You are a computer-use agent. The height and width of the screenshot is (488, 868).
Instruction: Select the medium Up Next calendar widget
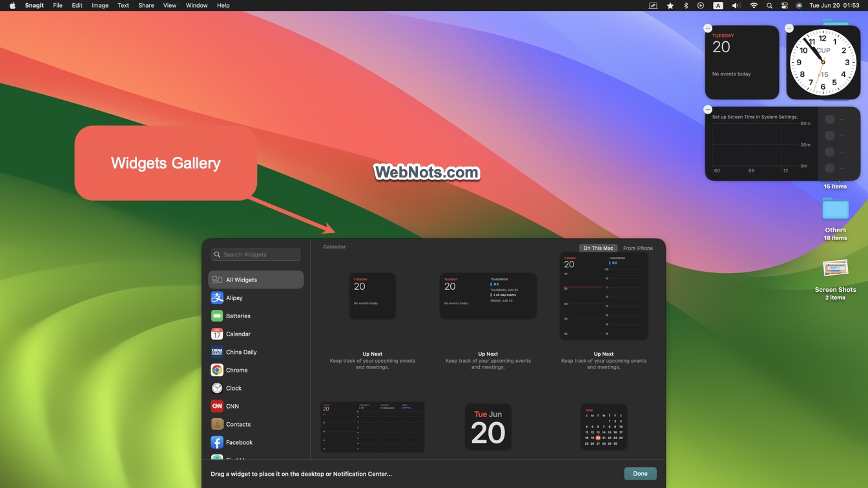click(x=488, y=296)
